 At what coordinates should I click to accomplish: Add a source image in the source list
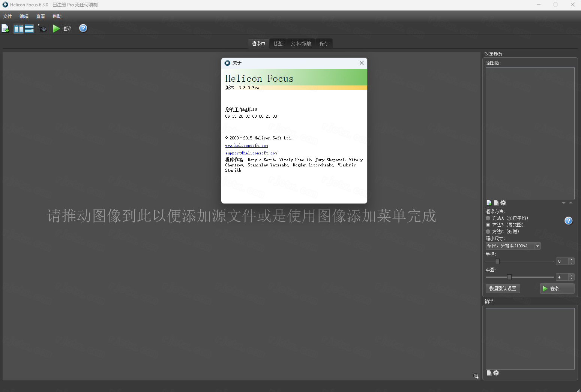pos(489,203)
